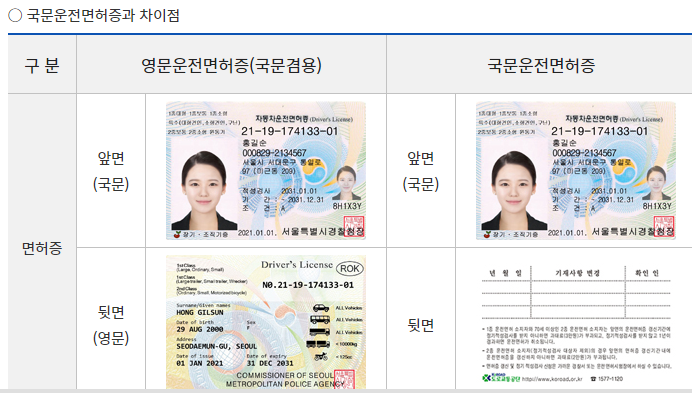Click the '뒷면' label in Korean license column

421,325
